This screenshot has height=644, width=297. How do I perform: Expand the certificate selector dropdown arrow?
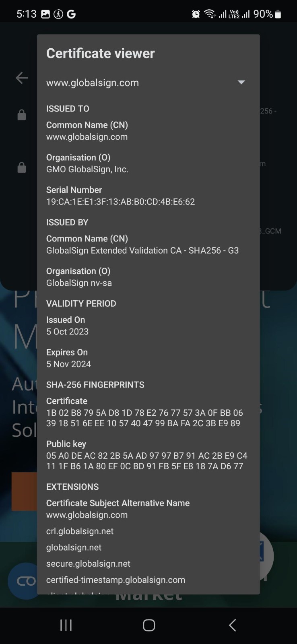[x=241, y=83]
